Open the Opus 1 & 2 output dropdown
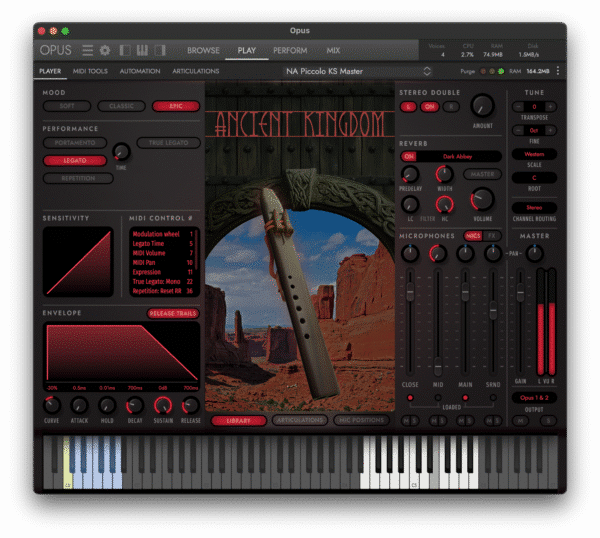 pos(534,398)
